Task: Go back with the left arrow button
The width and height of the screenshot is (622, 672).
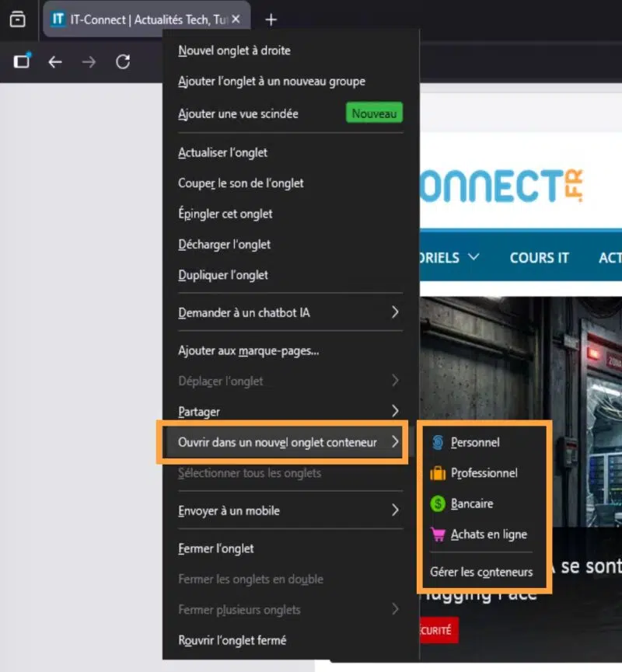Action: click(x=55, y=62)
